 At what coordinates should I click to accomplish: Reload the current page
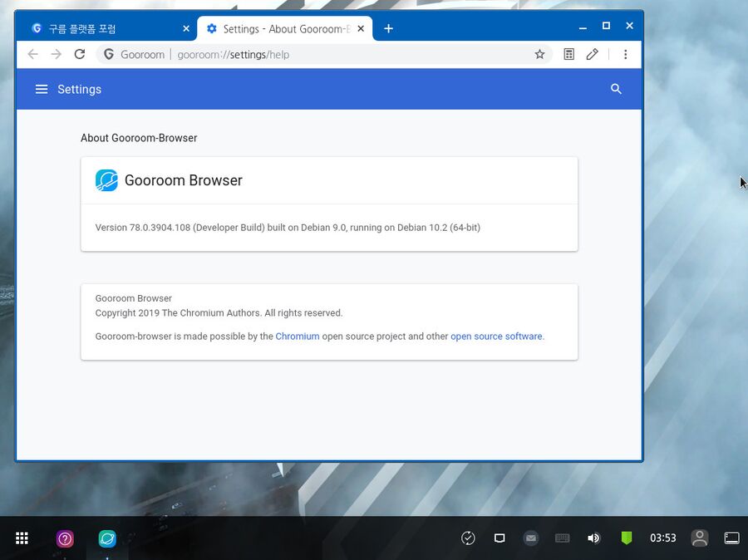[x=80, y=54]
